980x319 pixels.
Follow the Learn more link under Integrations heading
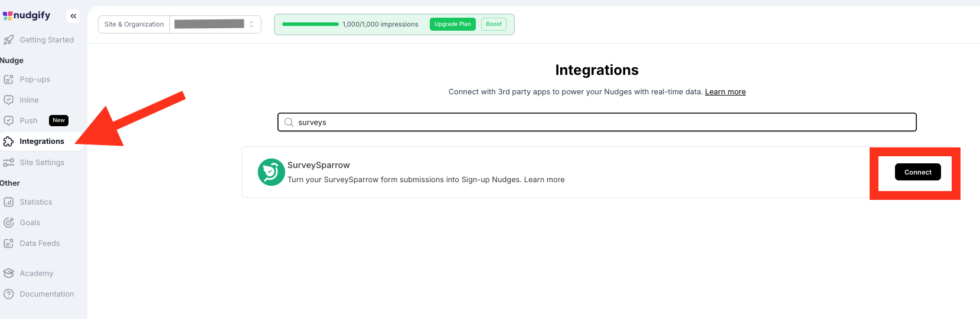725,92
